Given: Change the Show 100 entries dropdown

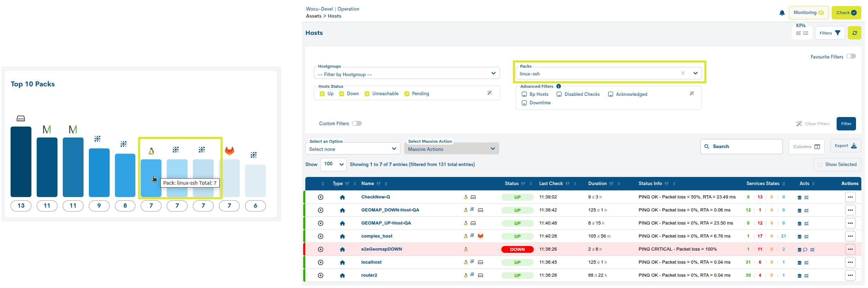Looking at the screenshot, I should click(x=333, y=164).
